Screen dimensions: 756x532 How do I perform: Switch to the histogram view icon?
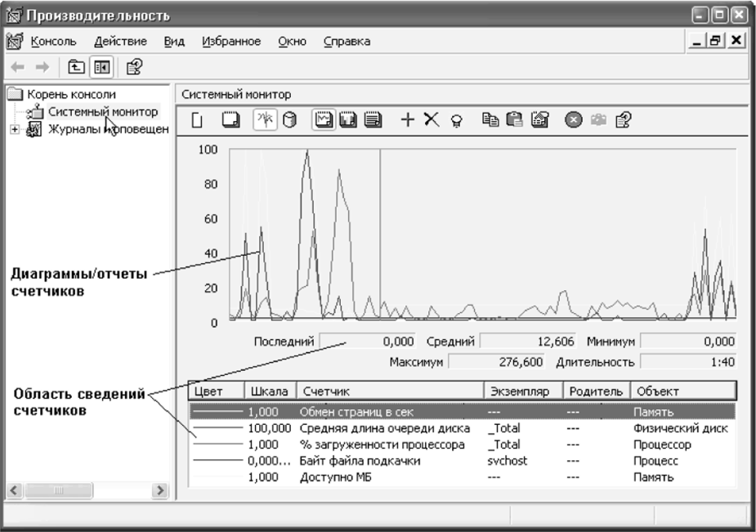pos(348,119)
